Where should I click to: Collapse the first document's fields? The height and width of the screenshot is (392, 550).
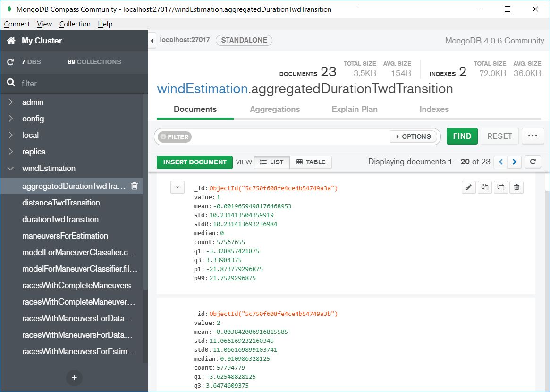178,187
